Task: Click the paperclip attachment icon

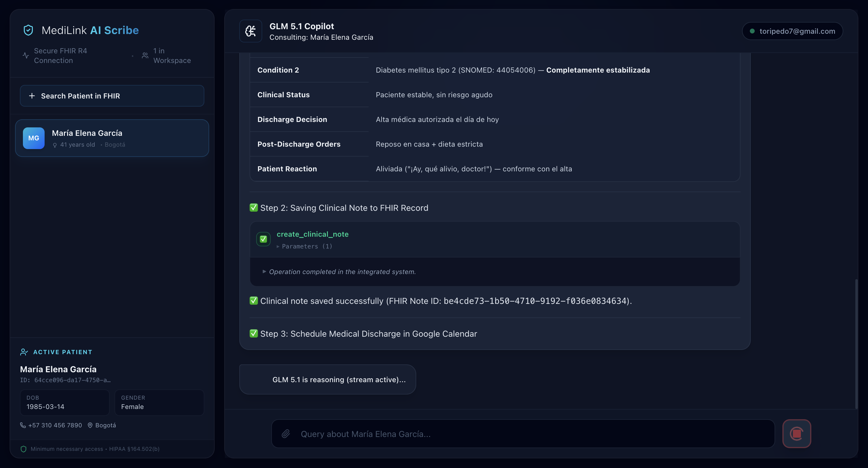Action: coord(286,434)
